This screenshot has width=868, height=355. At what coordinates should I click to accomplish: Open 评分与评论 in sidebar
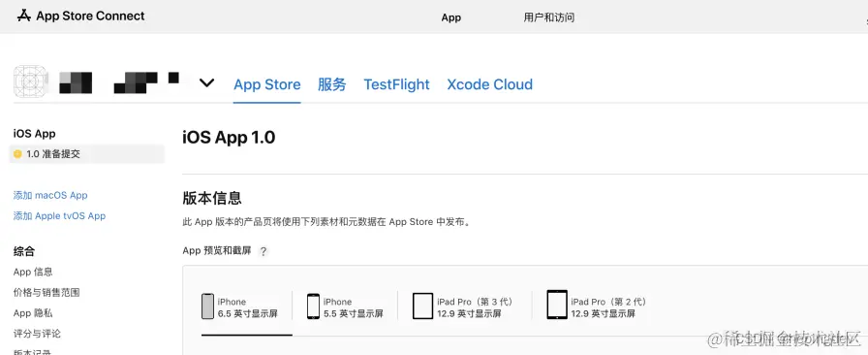click(x=37, y=334)
